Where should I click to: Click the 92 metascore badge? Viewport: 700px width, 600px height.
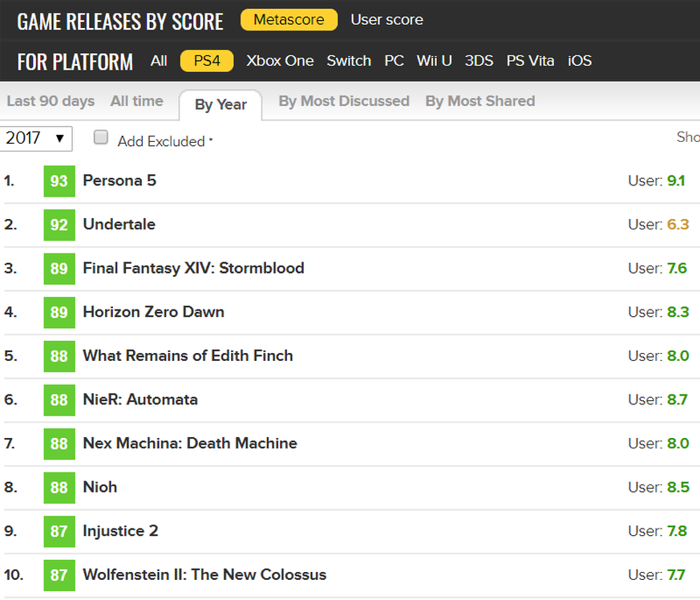(x=59, y=225)
